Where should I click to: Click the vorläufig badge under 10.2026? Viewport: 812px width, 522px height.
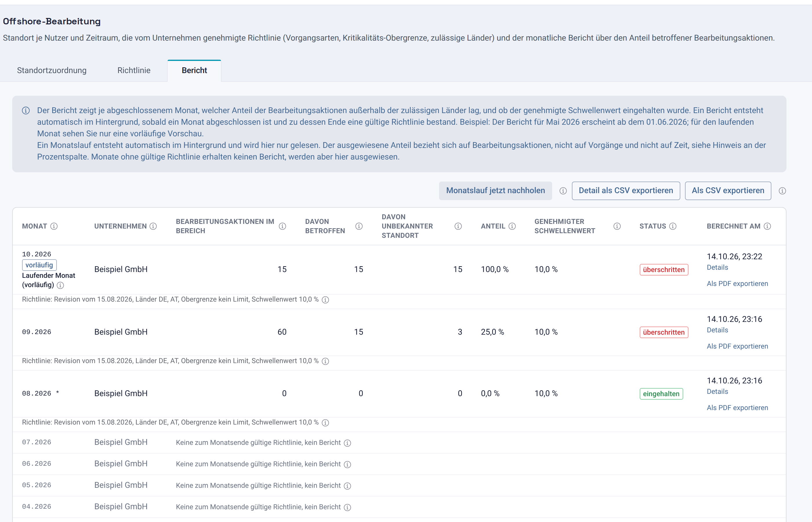(39, 265)
